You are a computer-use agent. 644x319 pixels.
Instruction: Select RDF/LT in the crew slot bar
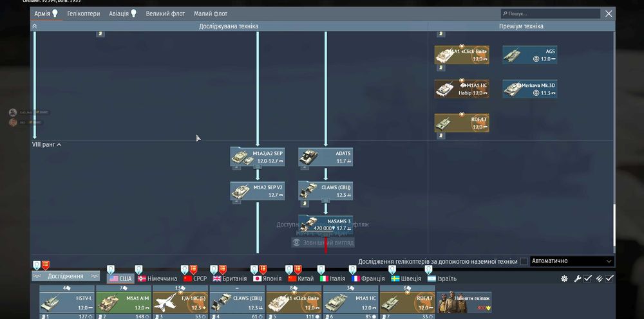point(407,302)
